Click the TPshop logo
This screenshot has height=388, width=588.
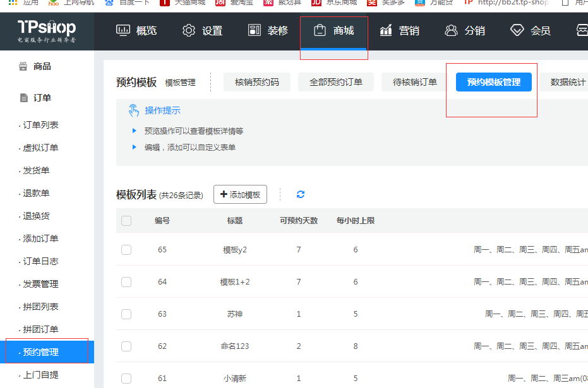click(x=47, y=31)
